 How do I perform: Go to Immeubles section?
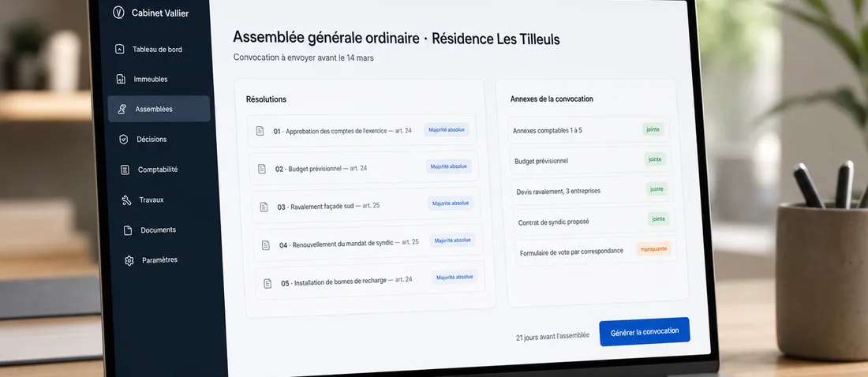tap(151, 79)
